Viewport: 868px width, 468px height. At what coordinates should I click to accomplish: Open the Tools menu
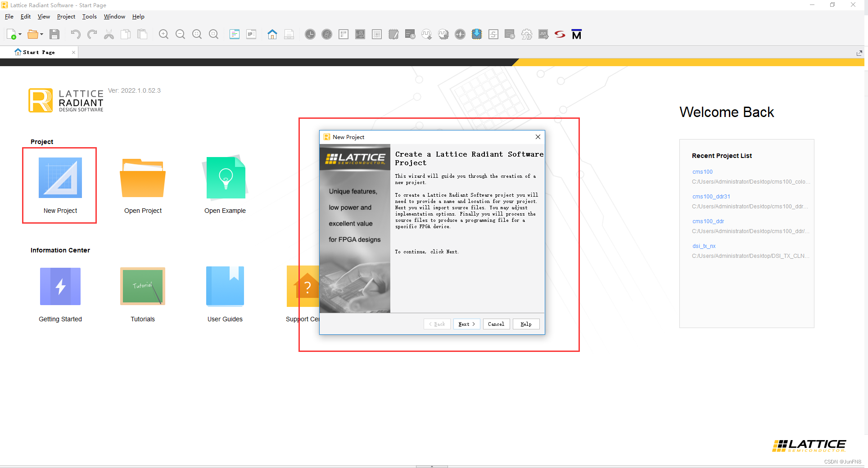(90, 17)
